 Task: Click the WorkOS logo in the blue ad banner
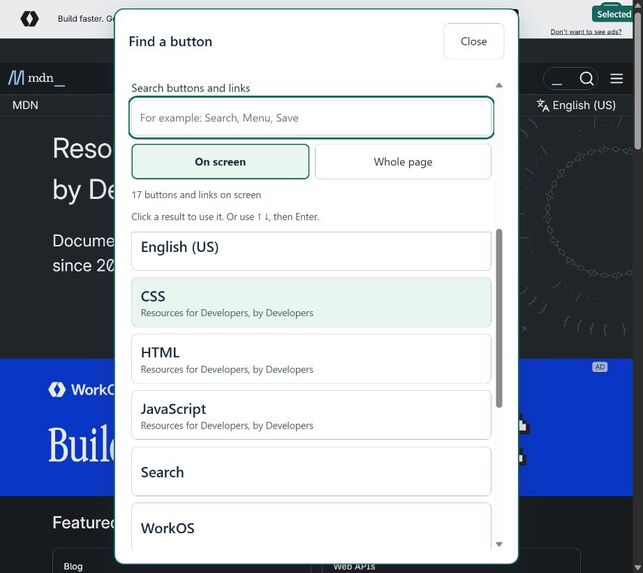pos(81,390)
